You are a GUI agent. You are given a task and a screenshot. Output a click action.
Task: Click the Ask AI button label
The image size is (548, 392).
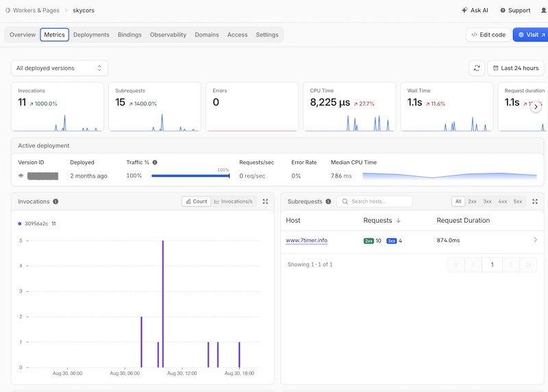[479, 10]
